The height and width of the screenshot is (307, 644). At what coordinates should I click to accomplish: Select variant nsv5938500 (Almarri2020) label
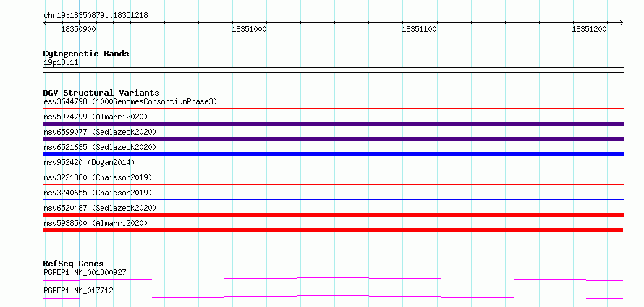tap(96, 223)
